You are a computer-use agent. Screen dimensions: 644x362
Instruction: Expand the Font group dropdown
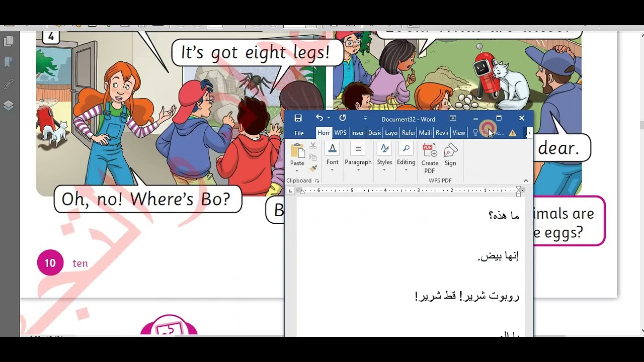332,157
